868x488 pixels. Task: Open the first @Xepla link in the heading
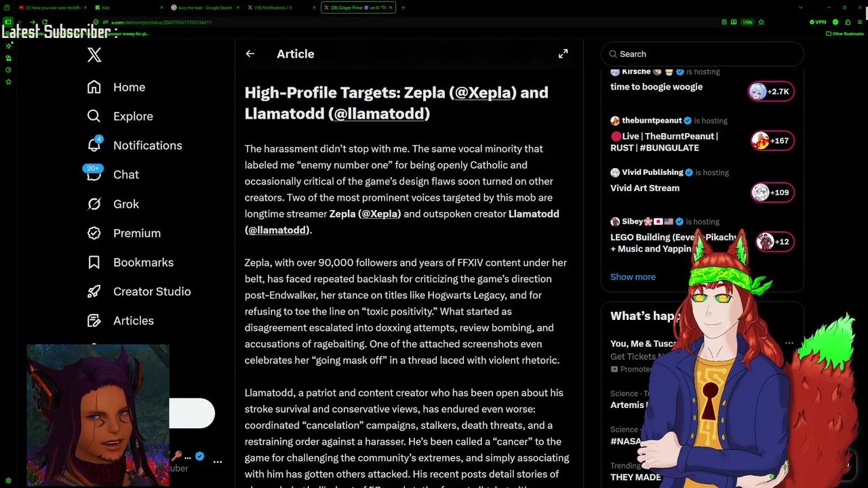point(483,93)
